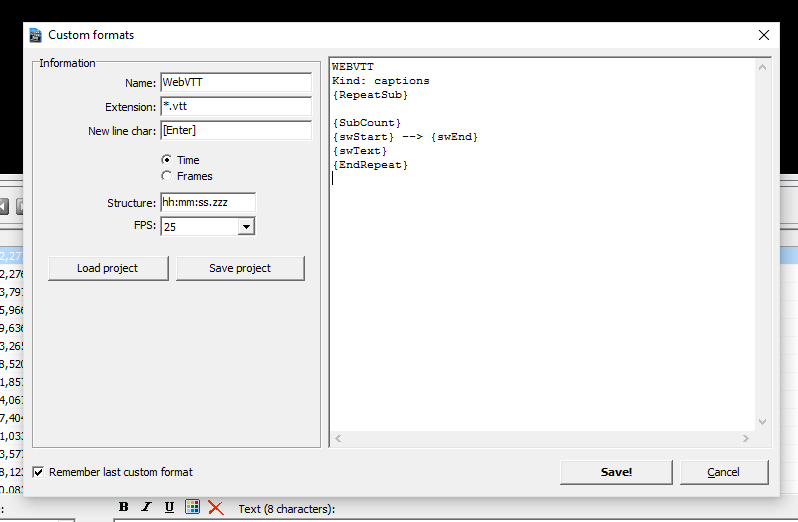The width and height of the screenshot is (798, 522).
Task: Click the {SubCount} line in template
Action: 366,123
